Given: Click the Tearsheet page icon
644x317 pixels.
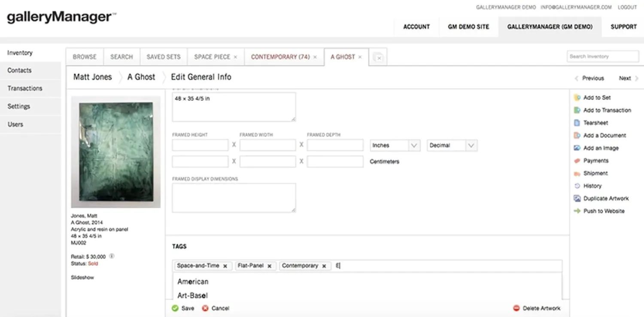Looking at the screenshot, I should click(x=577, y=123).
